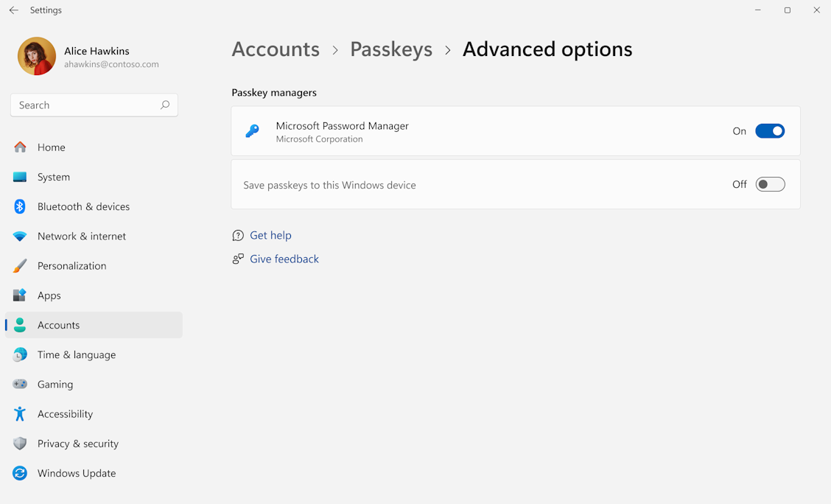Navigate to Accounts via the breadcrumb

276,49
